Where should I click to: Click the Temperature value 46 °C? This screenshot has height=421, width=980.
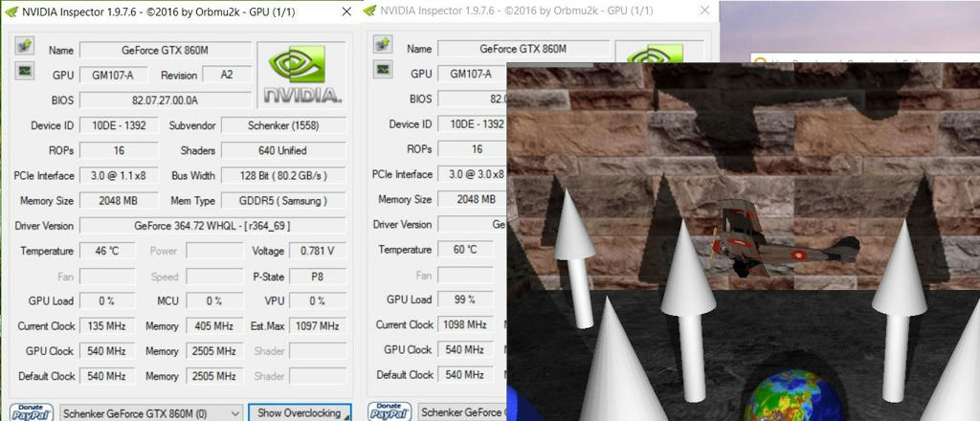pos(107,251)
